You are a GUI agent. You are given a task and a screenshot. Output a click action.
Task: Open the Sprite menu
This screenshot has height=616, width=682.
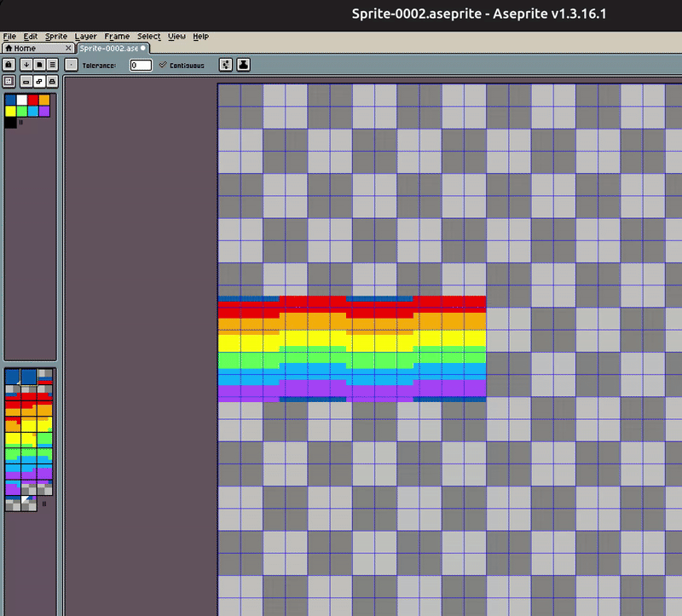coord(56,37)
